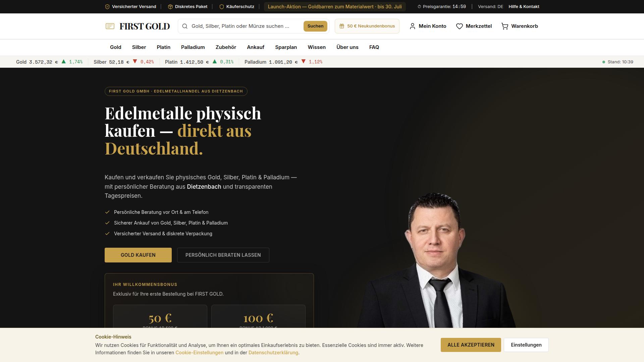Click checkmark beside Persönliche Beratung vor Ort
The height and width of the screenshot is (362, 644).
point(107,212)
